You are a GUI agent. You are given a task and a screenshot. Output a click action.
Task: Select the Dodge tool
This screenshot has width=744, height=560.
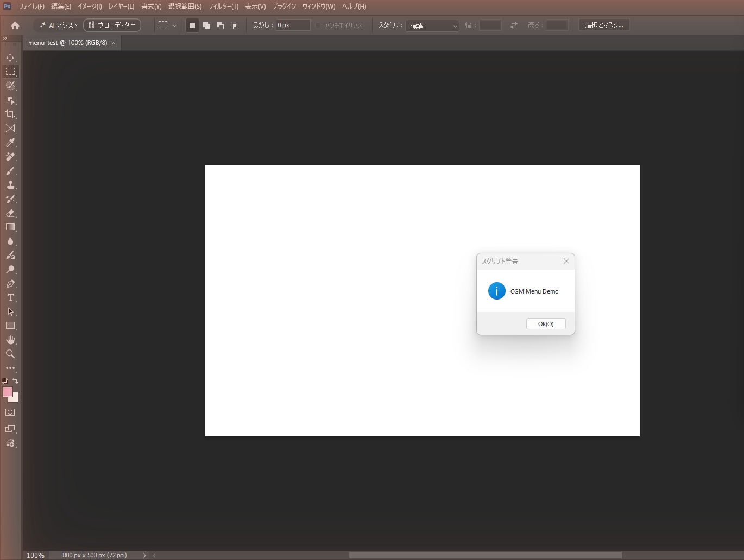[10, 269]
